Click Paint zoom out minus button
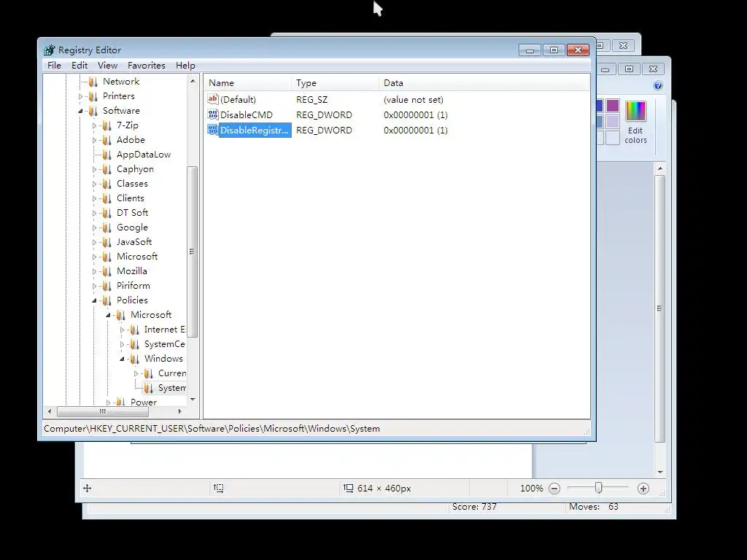The width and height of the screenshot is (747, 560). point(554,488)
